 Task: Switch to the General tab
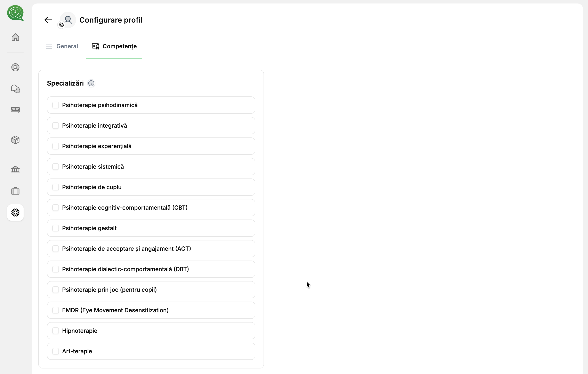(x=62, y=46)
